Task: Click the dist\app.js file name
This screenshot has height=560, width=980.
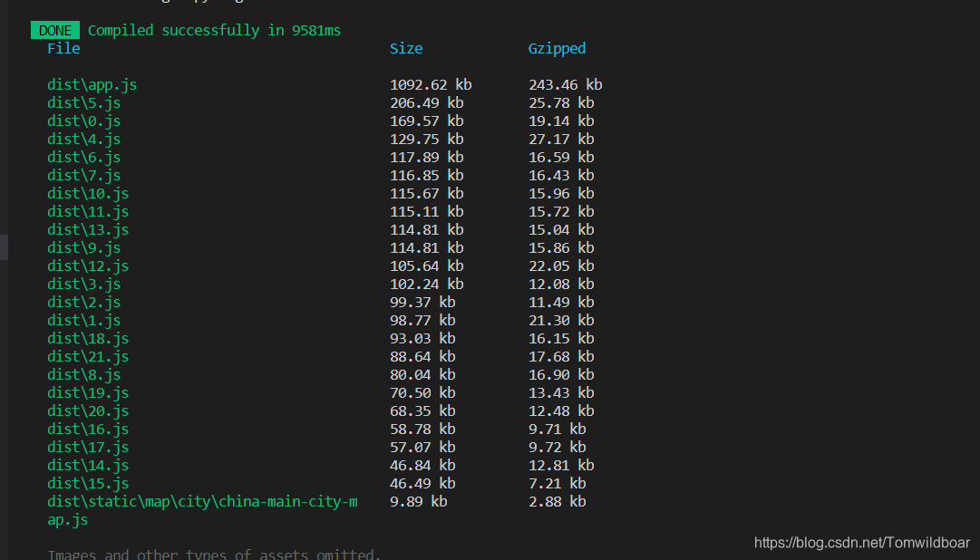Action: coord(92,84)
